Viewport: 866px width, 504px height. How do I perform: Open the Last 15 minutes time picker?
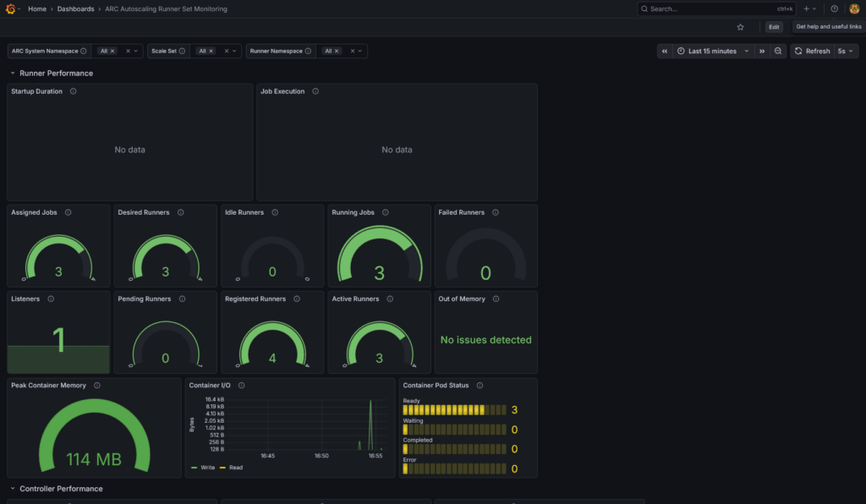click(712, 51)
